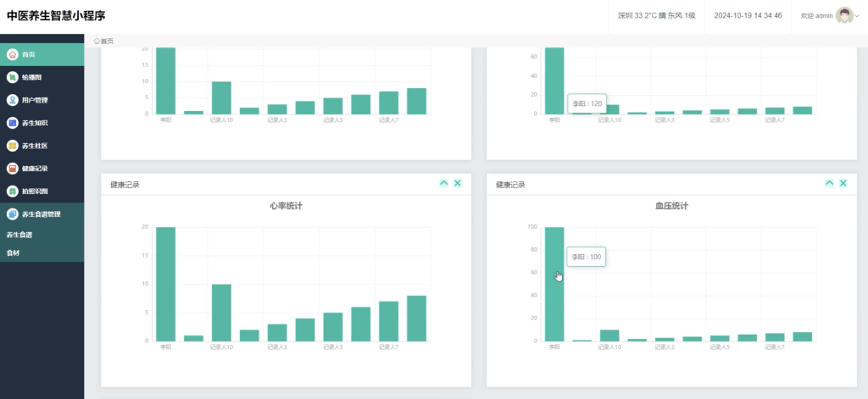Click the 中医养生智慧小程序 title
The image size is (868, 399).
(56, 15)
